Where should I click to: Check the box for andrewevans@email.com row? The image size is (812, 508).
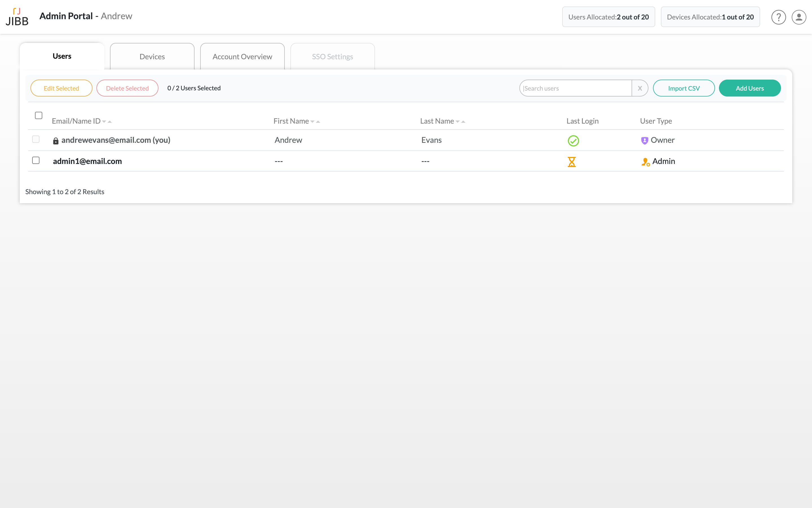(x=36, y=139)
